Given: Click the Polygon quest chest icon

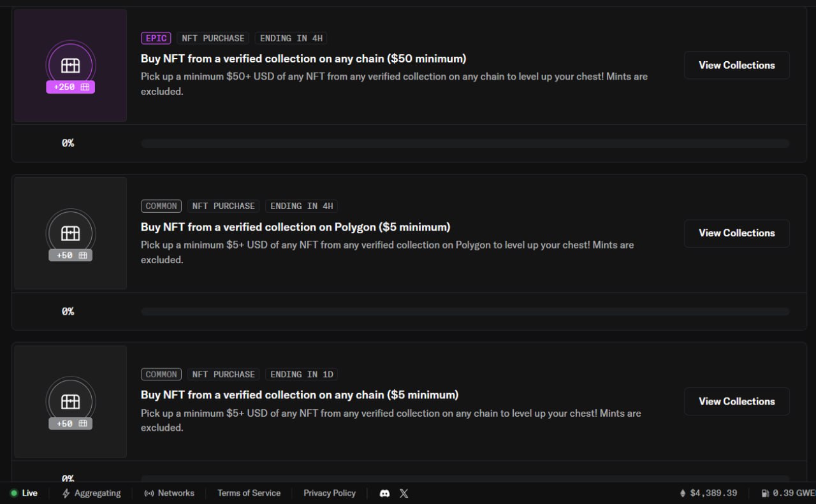Looking at the screenshot, I should 70,233.
